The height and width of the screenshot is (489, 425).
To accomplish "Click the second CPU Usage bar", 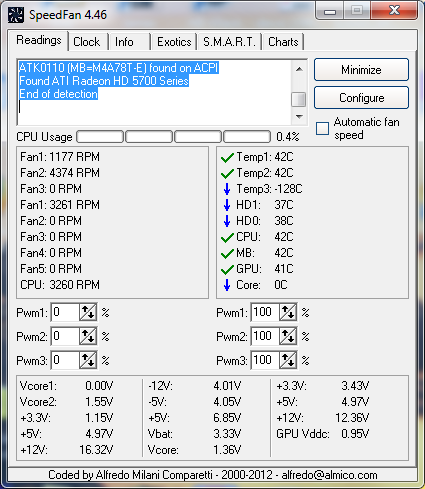I will [x=149, y=137].
